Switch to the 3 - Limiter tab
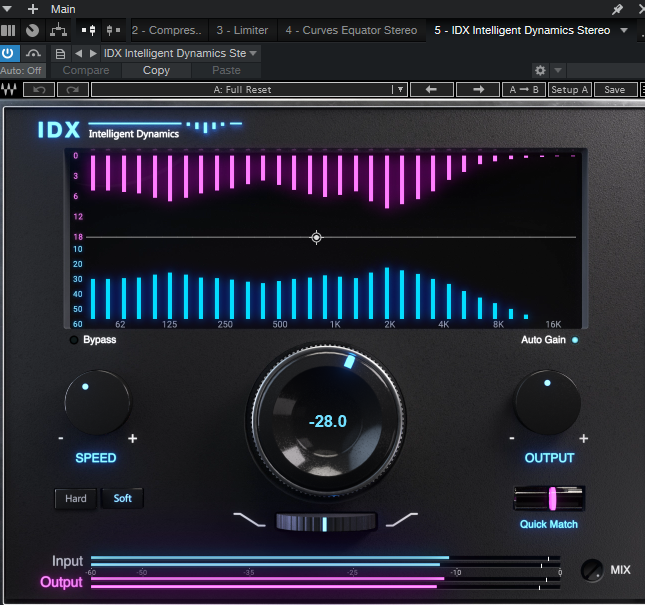645x605 pixels. [242, 30]
